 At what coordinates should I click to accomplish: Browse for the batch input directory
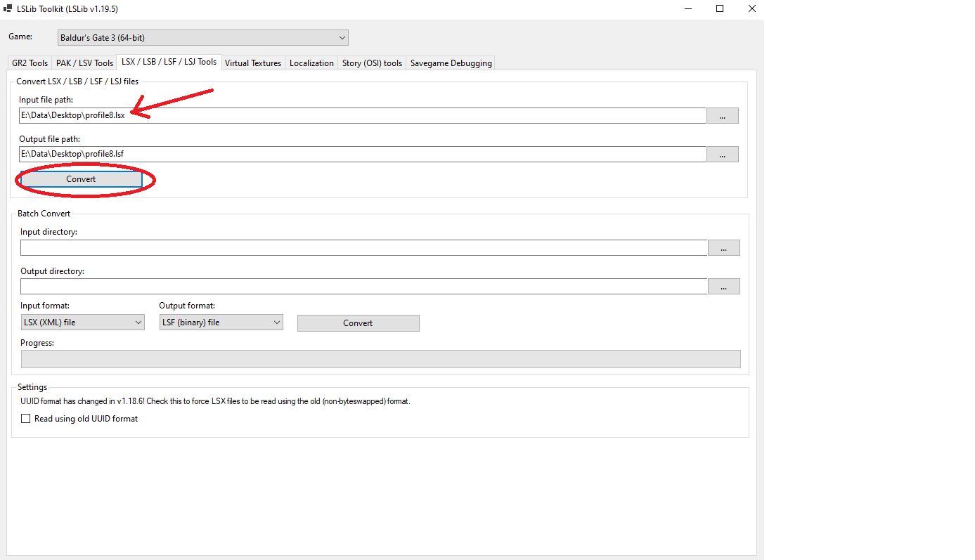point(723,248)
